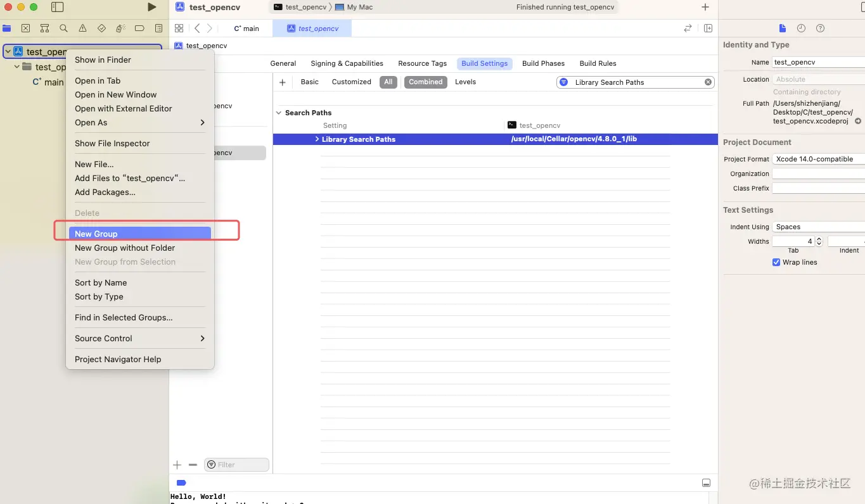865x504 pixels.
Task: Add a target with the plus button
Action: click(x=177, y=465)
